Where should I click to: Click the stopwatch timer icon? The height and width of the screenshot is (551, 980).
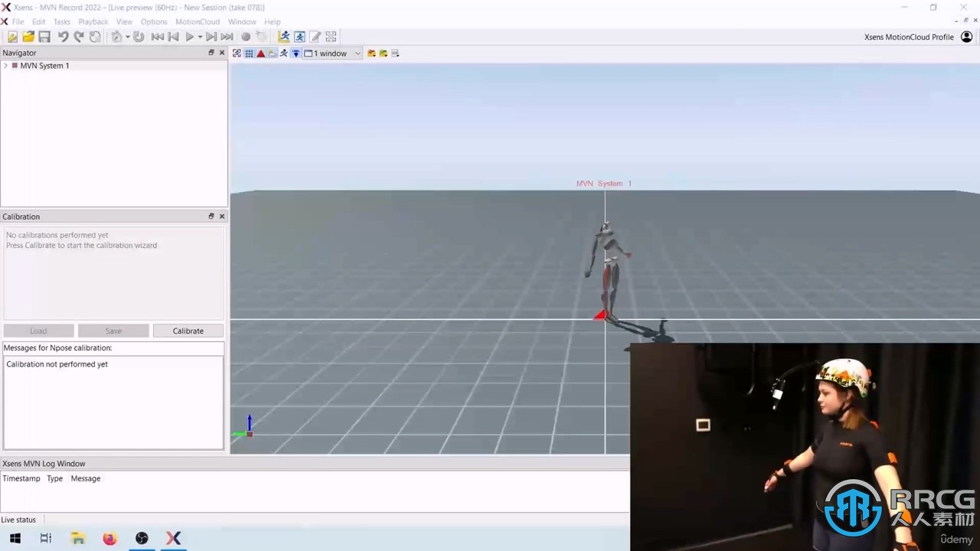coord(116,37)
